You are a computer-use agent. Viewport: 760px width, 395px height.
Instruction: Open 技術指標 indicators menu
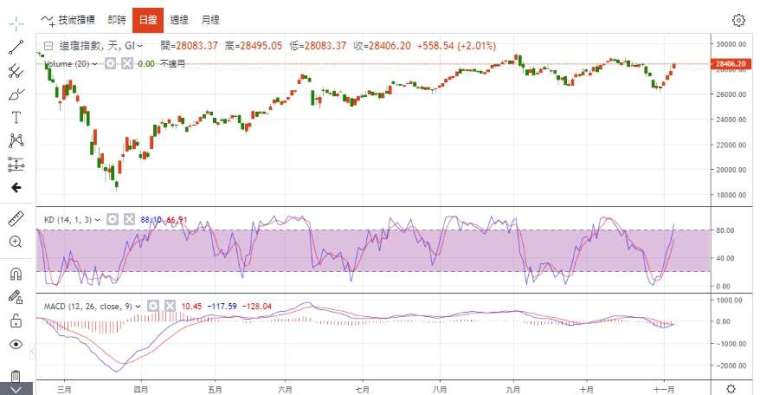coord(68,20)
